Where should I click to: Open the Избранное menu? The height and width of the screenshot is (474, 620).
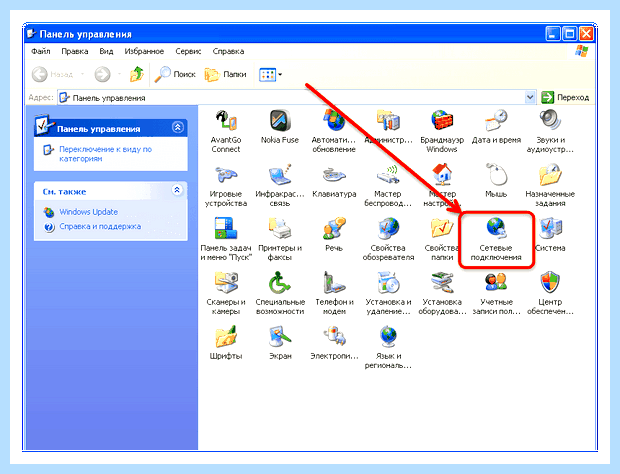pos(144,51)
